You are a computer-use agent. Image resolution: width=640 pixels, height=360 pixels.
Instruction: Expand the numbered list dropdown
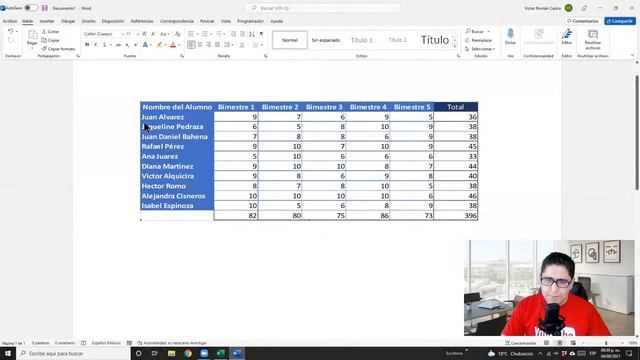pyautogui.click(x=211, y=34)
